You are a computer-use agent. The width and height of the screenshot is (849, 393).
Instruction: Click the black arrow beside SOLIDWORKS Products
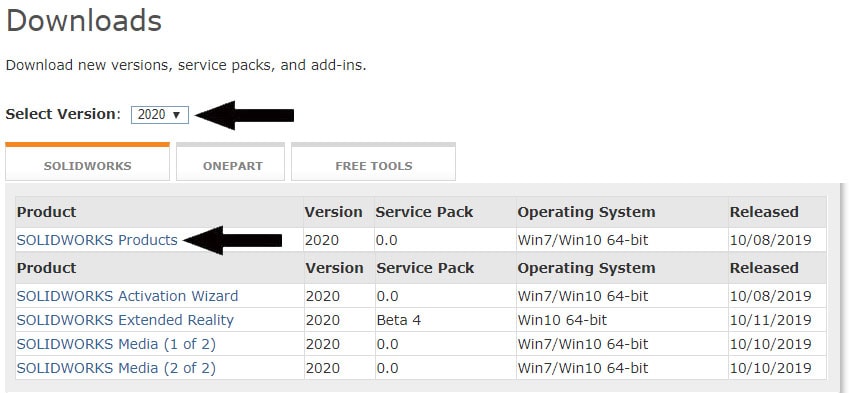pos(233,240)
